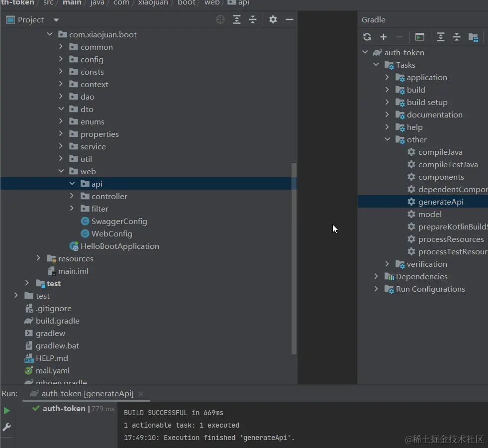The width and height of the screenshot is (488, 448).
Task: Collapse all in Gradle toolbar
Action: point(457,37)
